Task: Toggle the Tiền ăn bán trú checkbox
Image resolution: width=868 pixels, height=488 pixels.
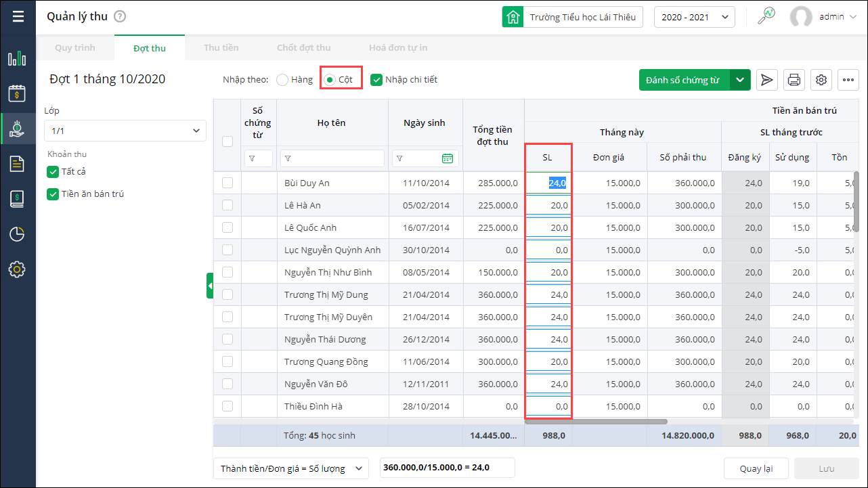Action: 53,194
